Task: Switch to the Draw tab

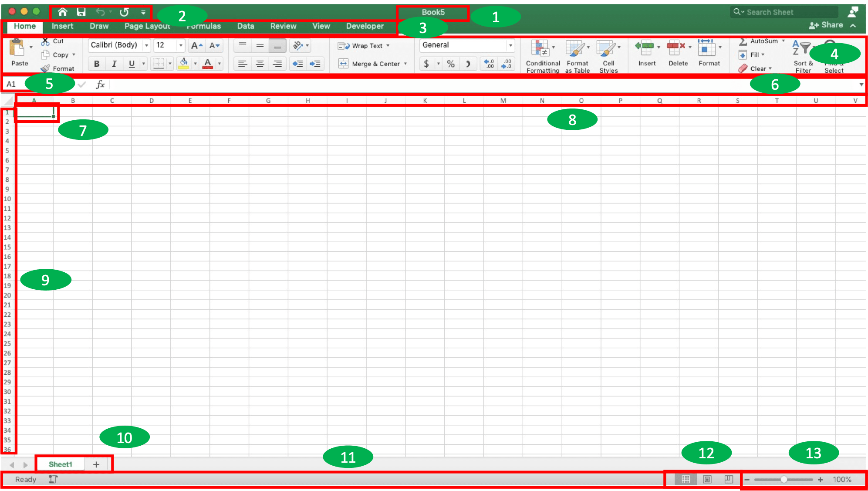Action: 99,26
